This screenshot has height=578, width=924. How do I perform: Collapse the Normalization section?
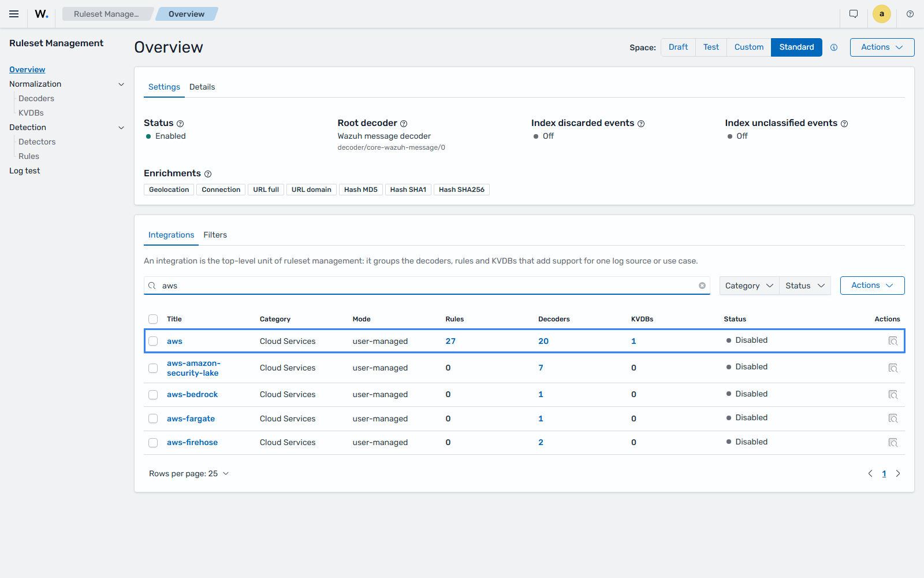[121, 84]
